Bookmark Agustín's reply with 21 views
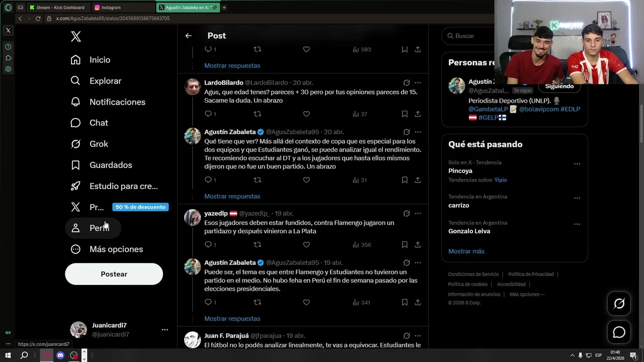The image size is (644, 362). pyautogui.click(x=405, y=180)
